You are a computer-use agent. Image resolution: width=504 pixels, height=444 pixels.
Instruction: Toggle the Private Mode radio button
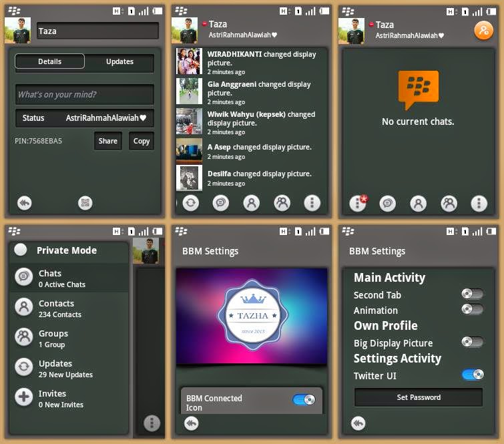21,250
